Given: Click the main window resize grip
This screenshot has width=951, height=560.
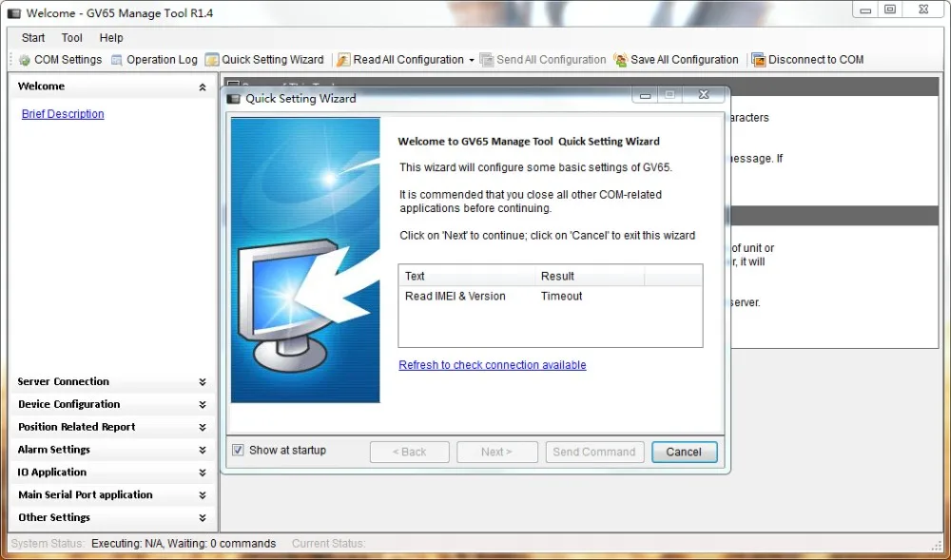Looking at the screenshot, I should (x=936, y=544).
